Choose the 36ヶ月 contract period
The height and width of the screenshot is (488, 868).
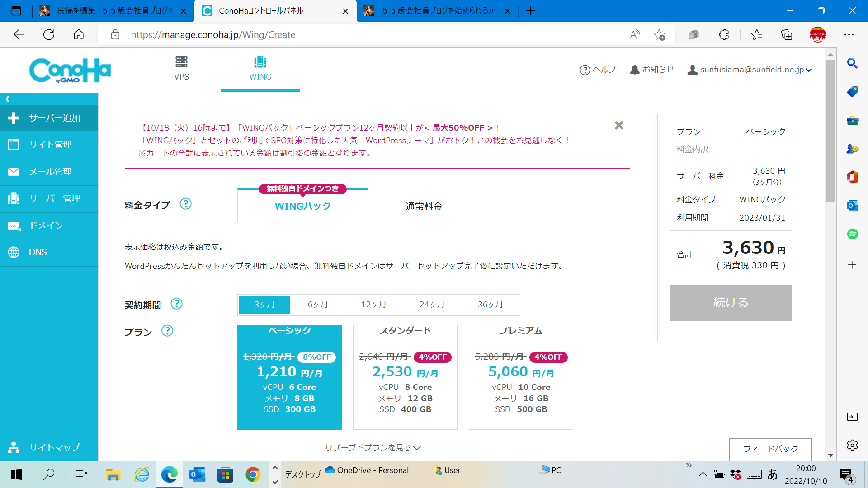point(490,305)
